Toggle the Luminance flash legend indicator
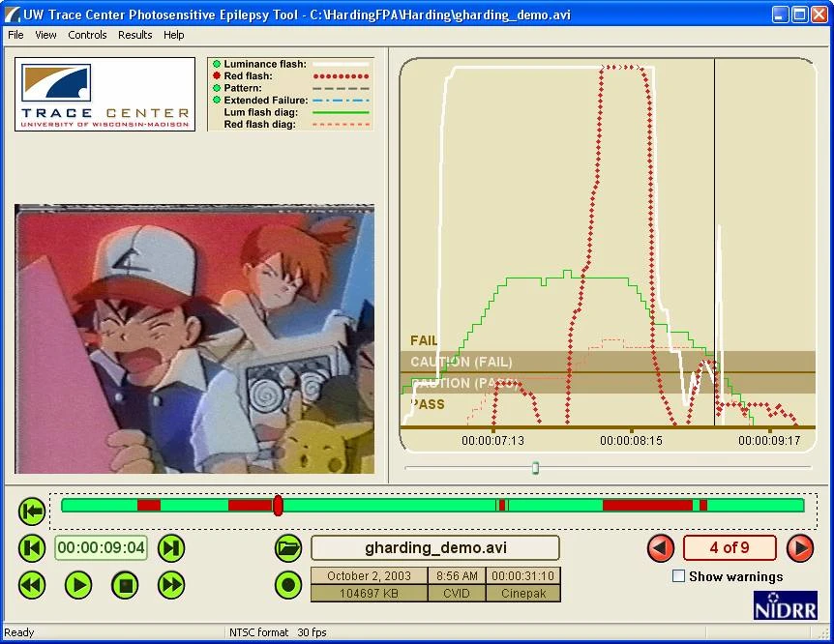 pos(217,65)
